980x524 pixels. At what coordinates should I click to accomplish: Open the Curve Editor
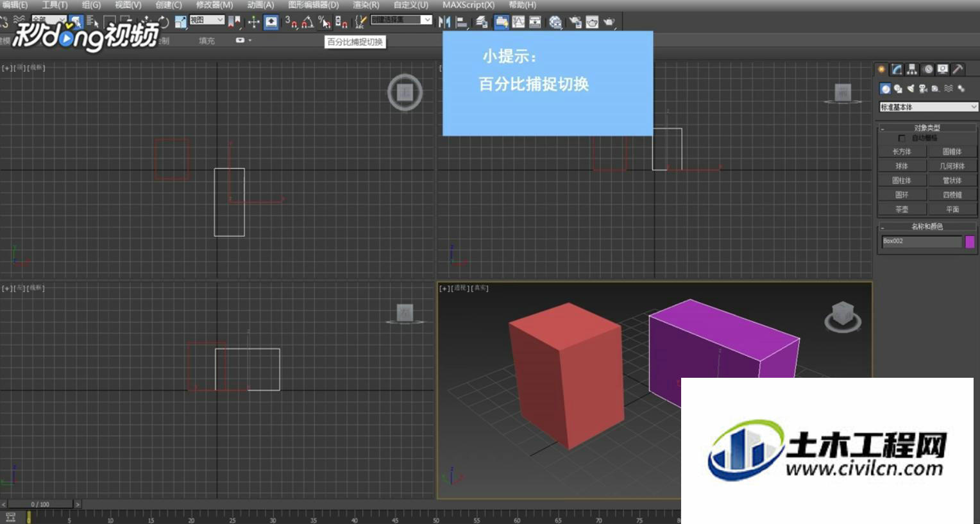518,22
